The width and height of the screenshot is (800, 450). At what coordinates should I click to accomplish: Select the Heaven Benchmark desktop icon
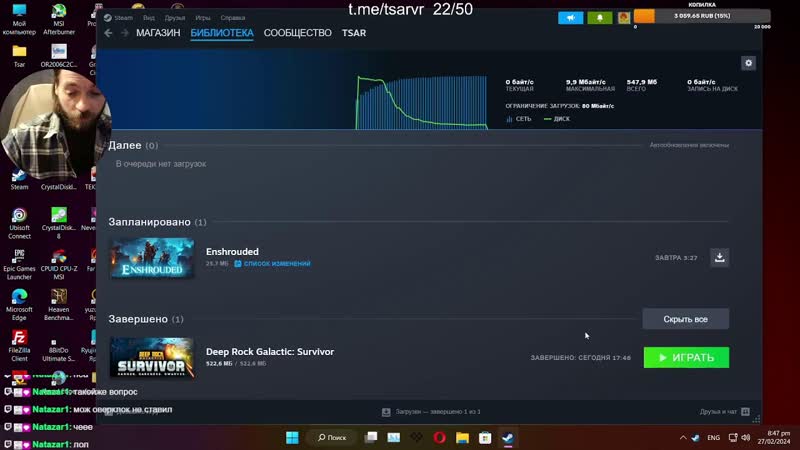(x=59, y=305)
